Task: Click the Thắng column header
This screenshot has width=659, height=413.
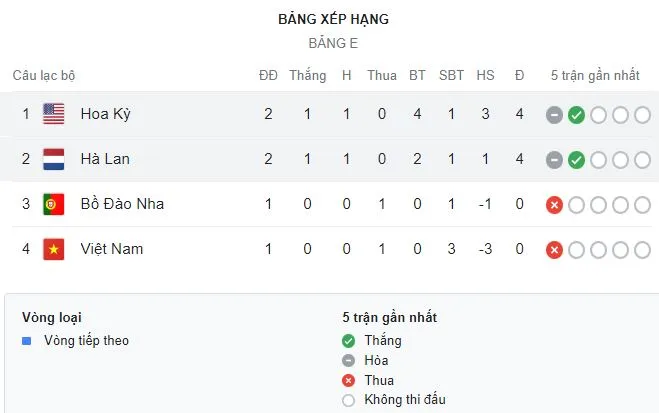Action: pyautogui.click(x=307, y=75)
